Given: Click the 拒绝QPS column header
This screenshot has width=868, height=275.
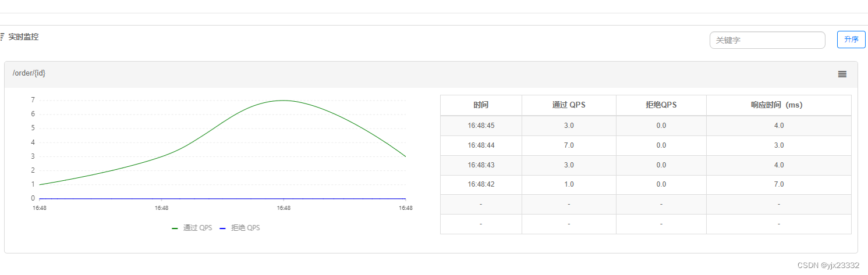Looking at the screenshot, I should point(661,105).
